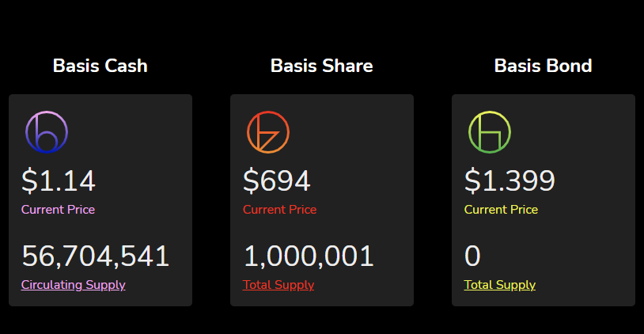The height and width of the screenshot is (334, 644).
Task: Click the yellow Current Price label
Action: tap(501, 210)
